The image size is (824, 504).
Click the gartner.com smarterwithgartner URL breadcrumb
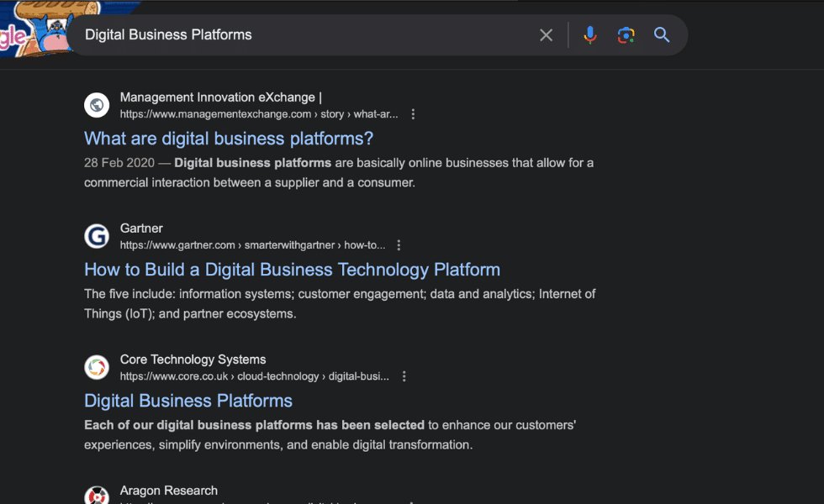pos(252,245)
